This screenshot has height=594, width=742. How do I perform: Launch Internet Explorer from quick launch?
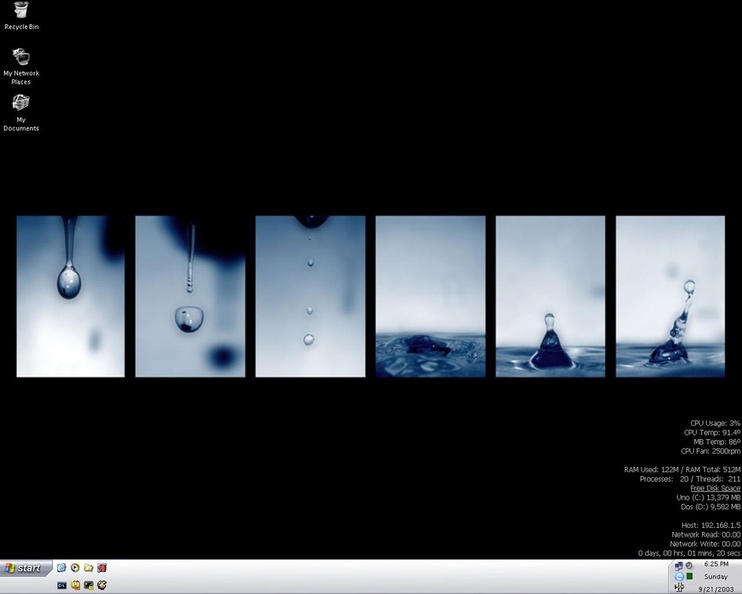[x=62, y=567]
